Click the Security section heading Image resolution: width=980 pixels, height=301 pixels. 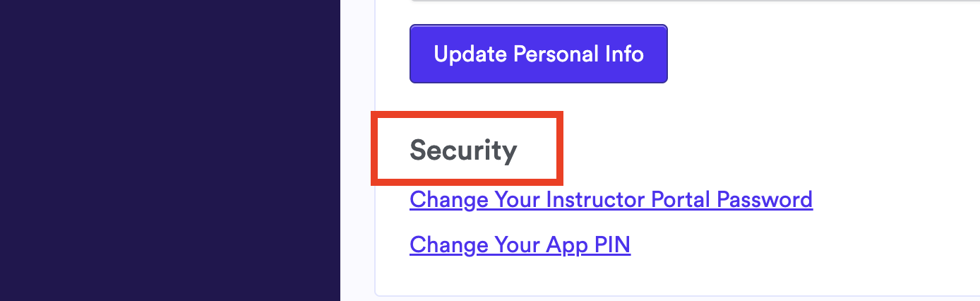(463, 150)
